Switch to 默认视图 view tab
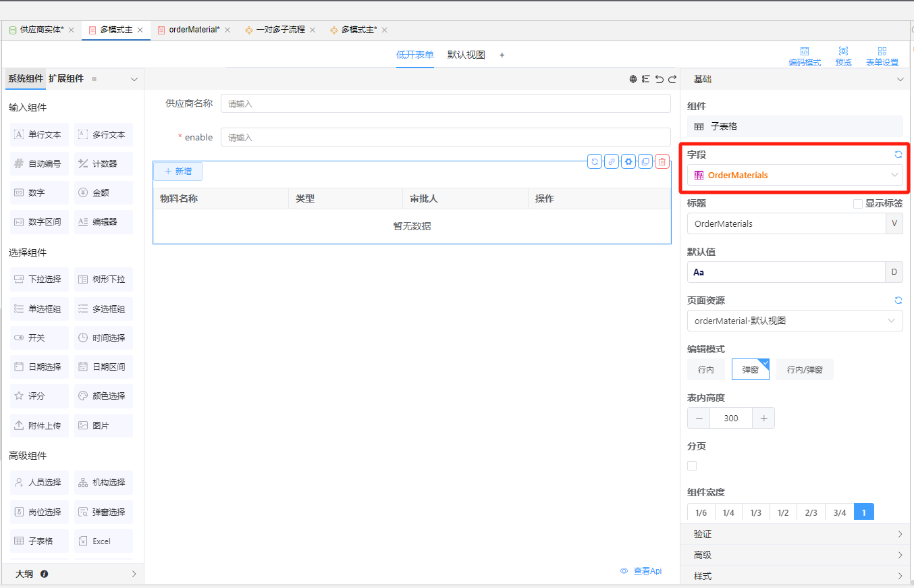The width and height of the screenshot is (914, 588). coord(466,55)
